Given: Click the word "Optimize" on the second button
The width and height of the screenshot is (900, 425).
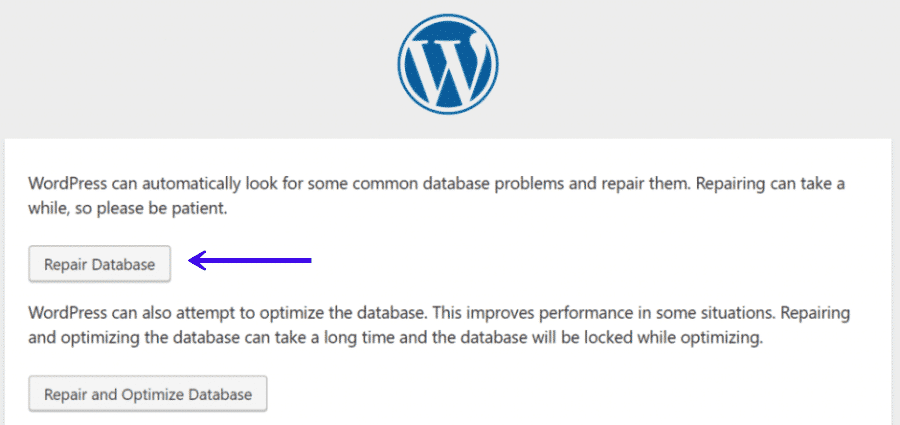Looking at the screenshot, I should tap(156, 394).
